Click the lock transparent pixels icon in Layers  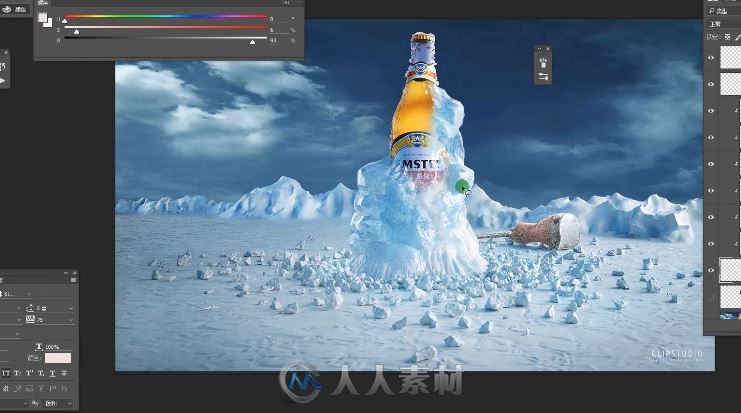pos(727,37)
